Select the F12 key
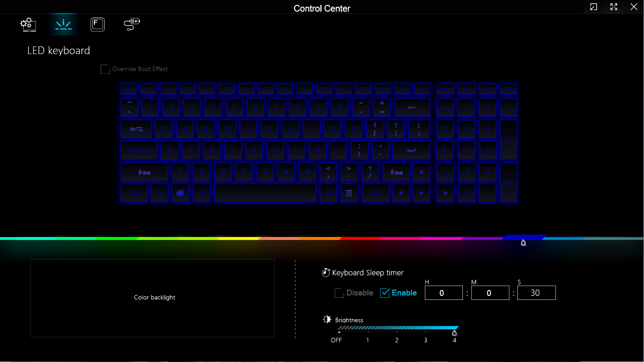644x362 pixels. point(364,89)
